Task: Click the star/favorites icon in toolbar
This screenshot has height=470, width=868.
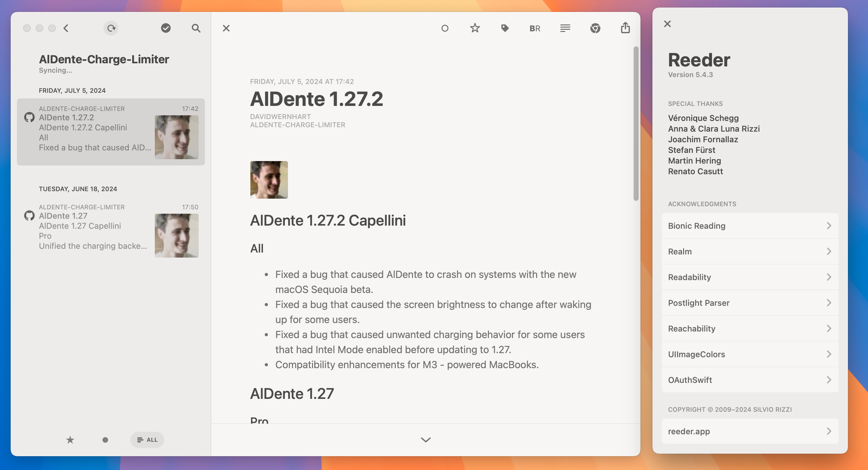Action: point(474,28)
